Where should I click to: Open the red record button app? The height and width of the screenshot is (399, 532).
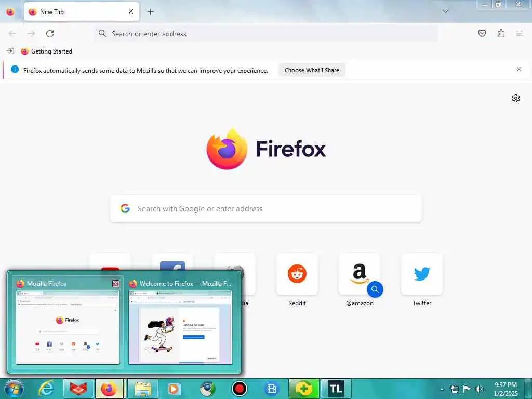click(239, 389)
